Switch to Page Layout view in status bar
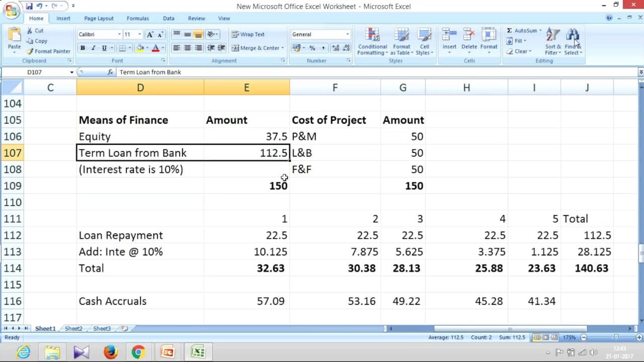Viewport: 644px width, 362px height. [545, 338]
